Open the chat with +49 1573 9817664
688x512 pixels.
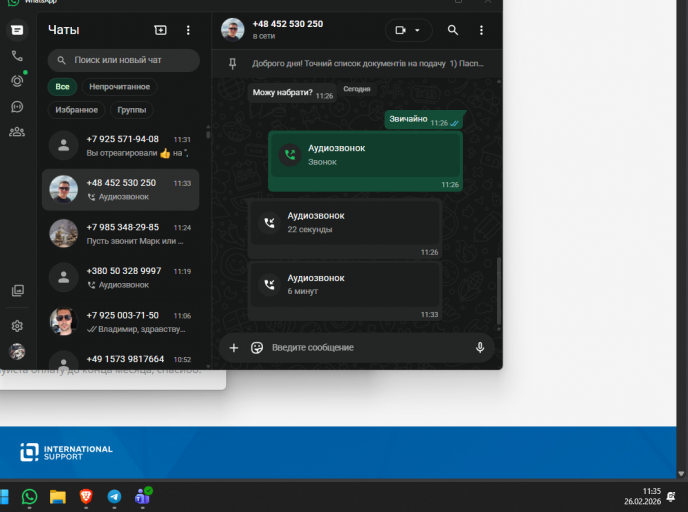(121, 360)
